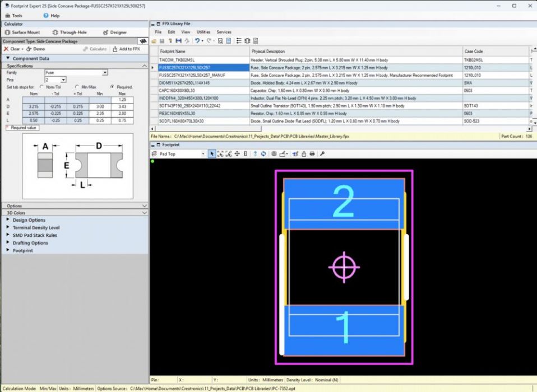Click the print icon in Footprint toolbar

pyautogui.click(x=312, y=154)
